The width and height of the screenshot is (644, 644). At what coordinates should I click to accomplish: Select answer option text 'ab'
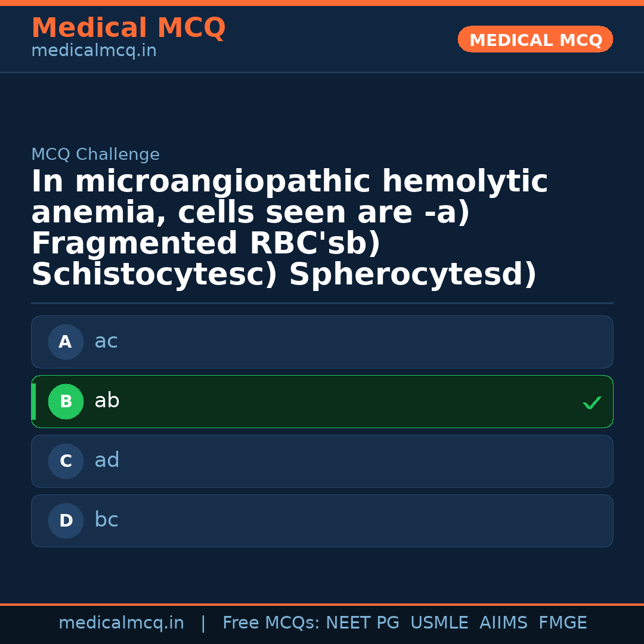pyautogui.click(x=107, y=401)
